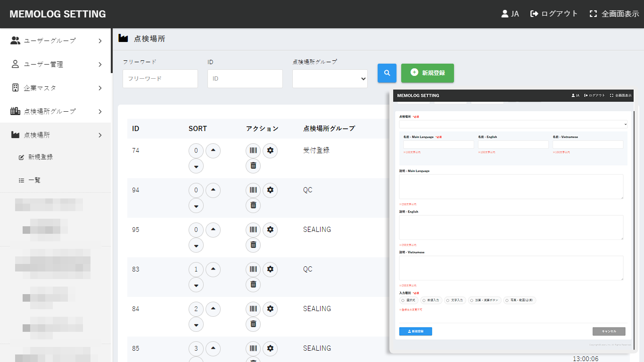This screenshot has height=362, width=644.
Task: Move ID 83 up with arrow
Action: (213, 270)
